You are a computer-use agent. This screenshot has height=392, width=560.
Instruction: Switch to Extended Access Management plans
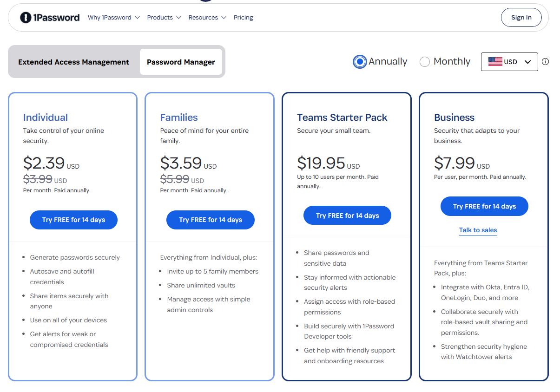click(x=73, y=62)
